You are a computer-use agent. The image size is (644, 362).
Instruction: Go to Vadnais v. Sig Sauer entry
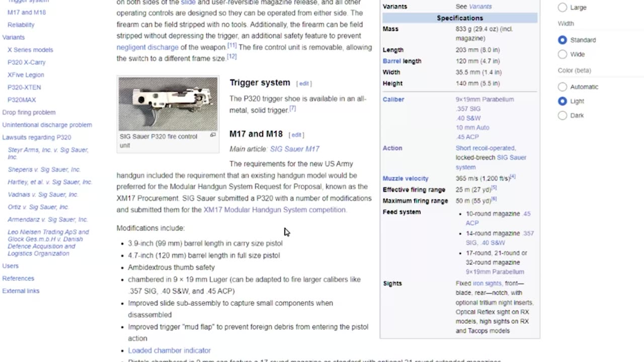click(x=43, y=195)
